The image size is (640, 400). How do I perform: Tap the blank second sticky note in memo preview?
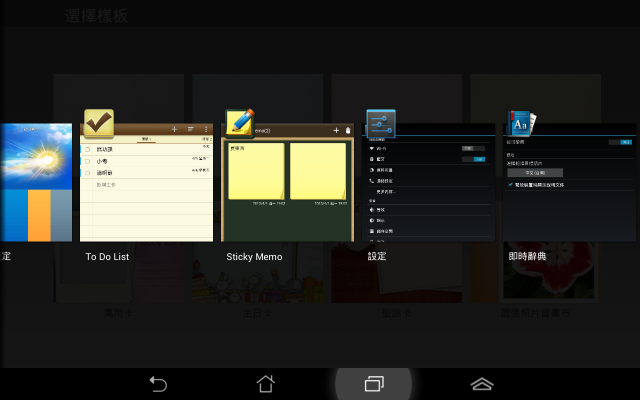pyautogui.click(x=318, y=171)
